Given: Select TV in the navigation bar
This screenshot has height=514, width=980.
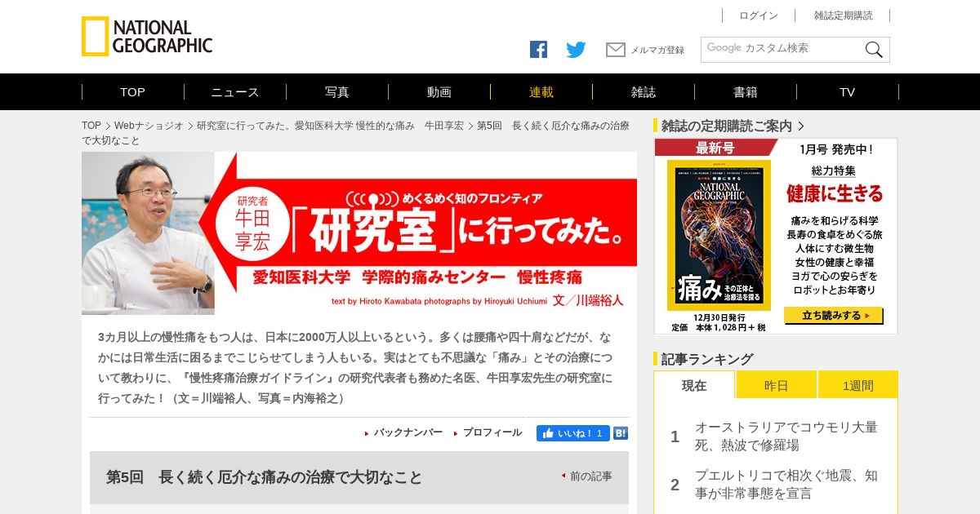Looking at the screenshot, I should (848, 92).
